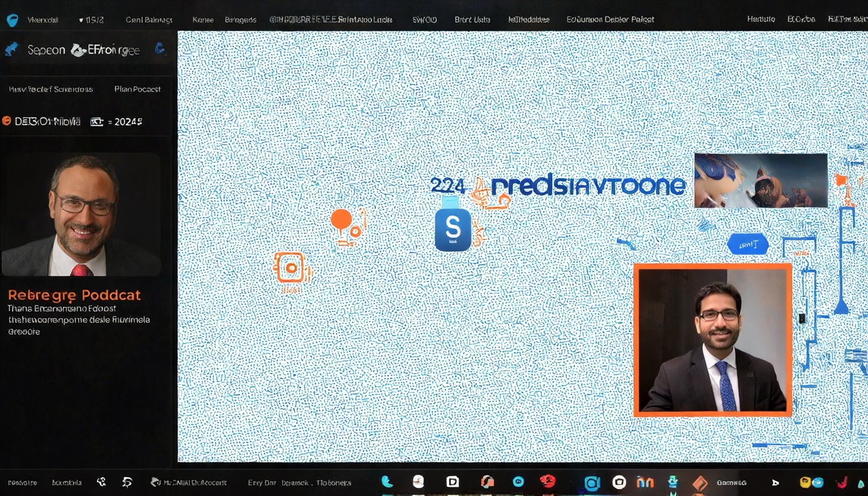Open the Bringads menu in top bar
This screenshot has height=496, width=868.
coord(240,20)
